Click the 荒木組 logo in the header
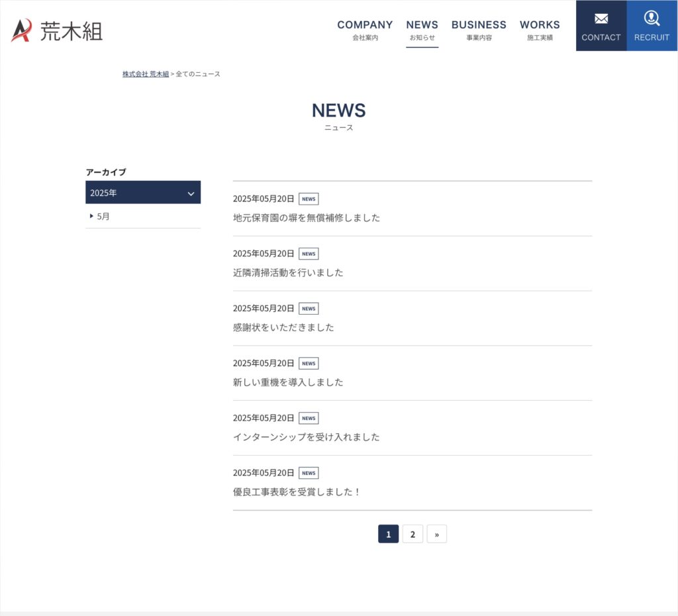The height and width of the screenshot is (616, 678). pyautogui.click(x=57, y=30)
